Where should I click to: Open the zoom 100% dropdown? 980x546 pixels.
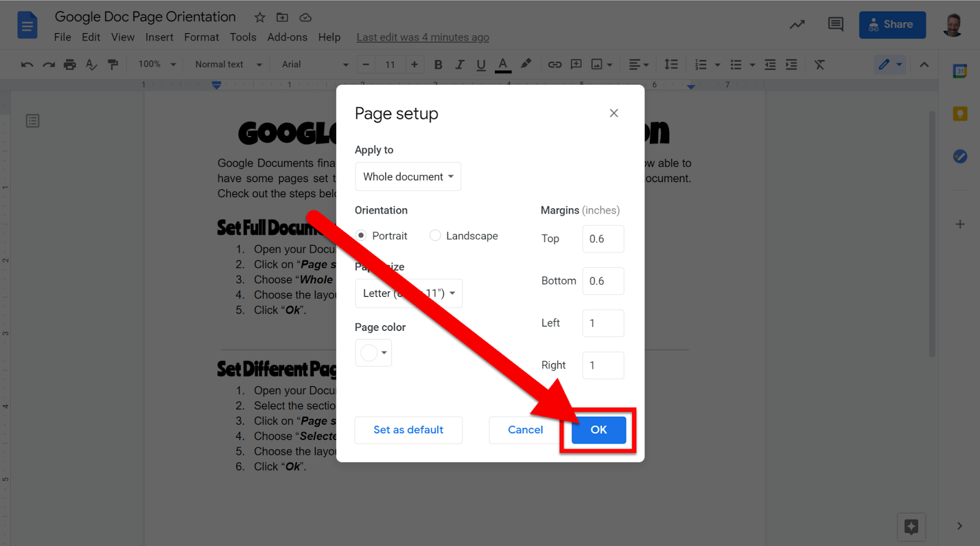[x=157, y=64]
